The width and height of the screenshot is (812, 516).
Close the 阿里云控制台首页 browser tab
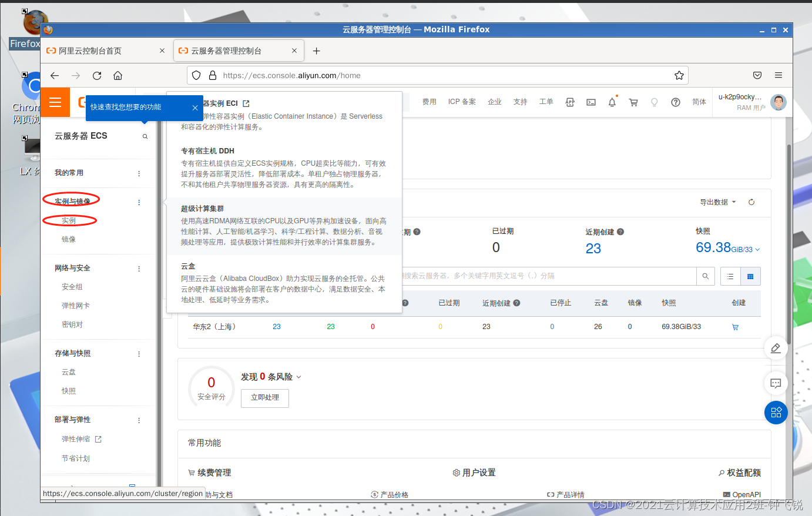point(162,51)
